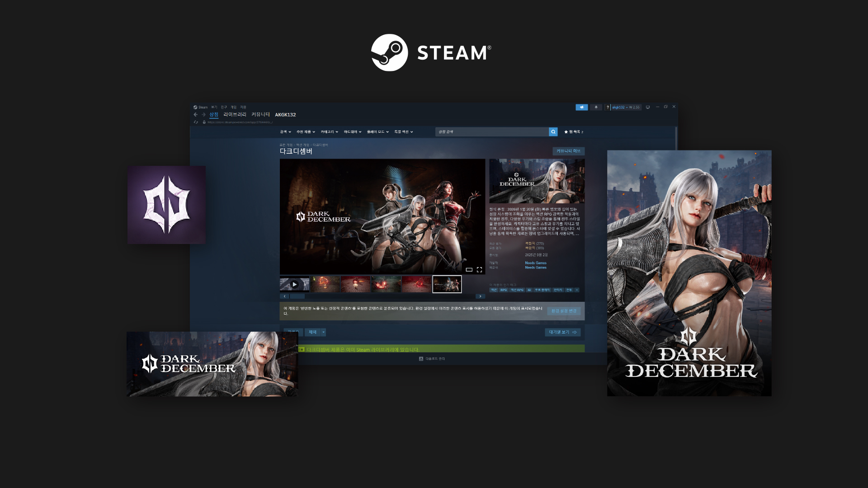Go back with the left arrow

(x=196, y=115)
